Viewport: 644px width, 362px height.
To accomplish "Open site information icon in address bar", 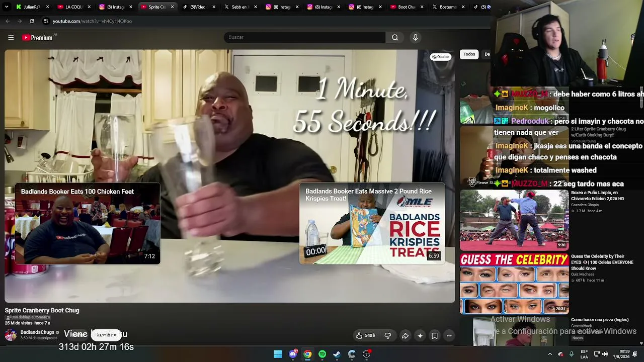I will pyautogui.click(x=46, y=21).
